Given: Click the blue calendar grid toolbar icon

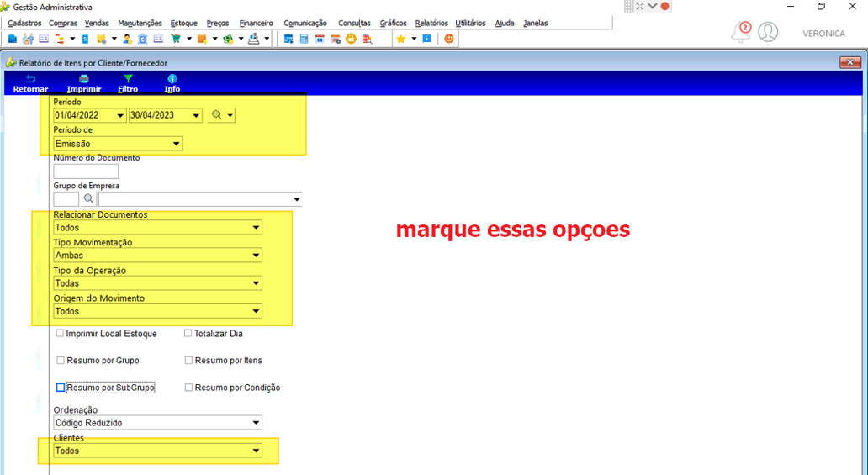Looking at the screenshot, I should tap(288, 39).
